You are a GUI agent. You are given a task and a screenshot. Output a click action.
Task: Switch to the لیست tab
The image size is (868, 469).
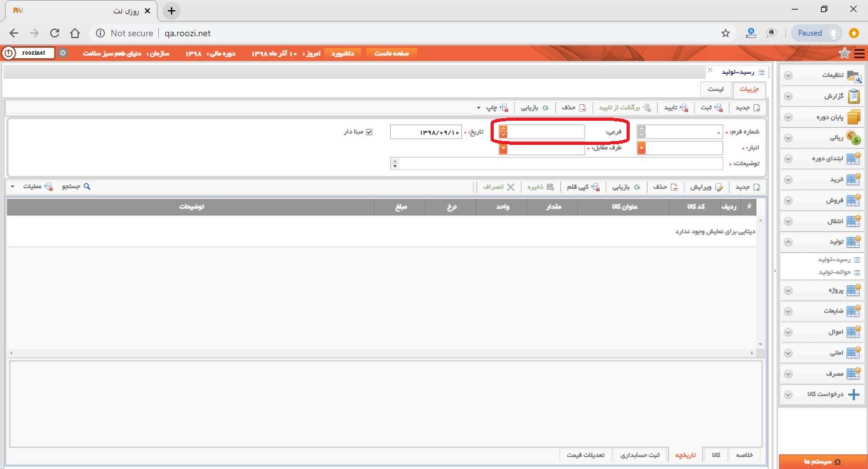click(x=715, y=90)
